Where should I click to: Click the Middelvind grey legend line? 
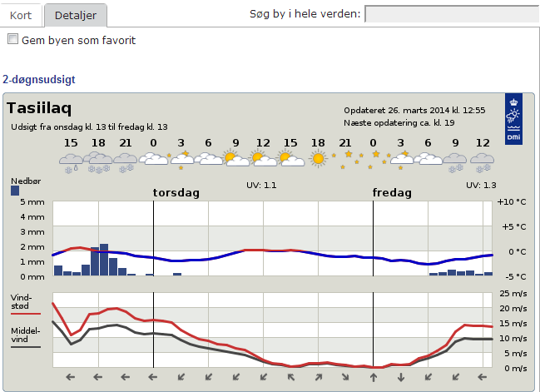(26, 347)
